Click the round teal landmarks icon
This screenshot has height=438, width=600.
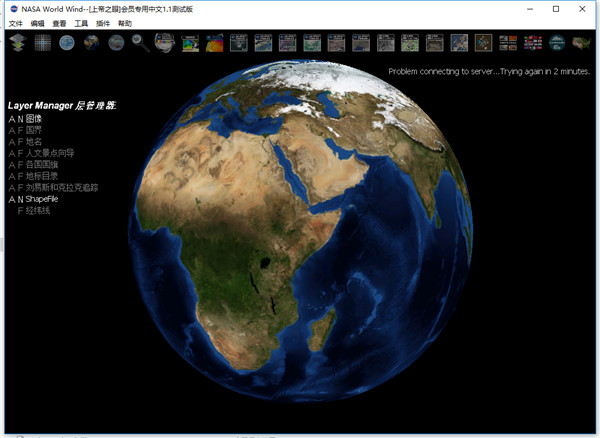[557, 42]
